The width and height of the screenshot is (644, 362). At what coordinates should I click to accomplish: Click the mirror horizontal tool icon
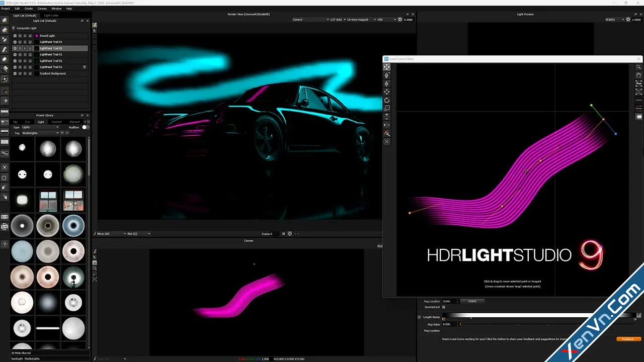click(387, 125)
